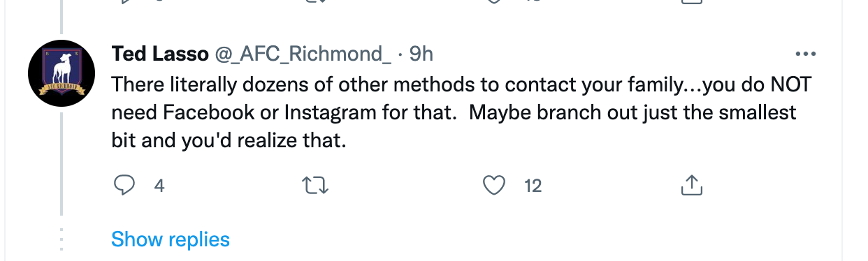Open the AFC Richmond profile avatar

pyautogui.click(x=62, y=73)
